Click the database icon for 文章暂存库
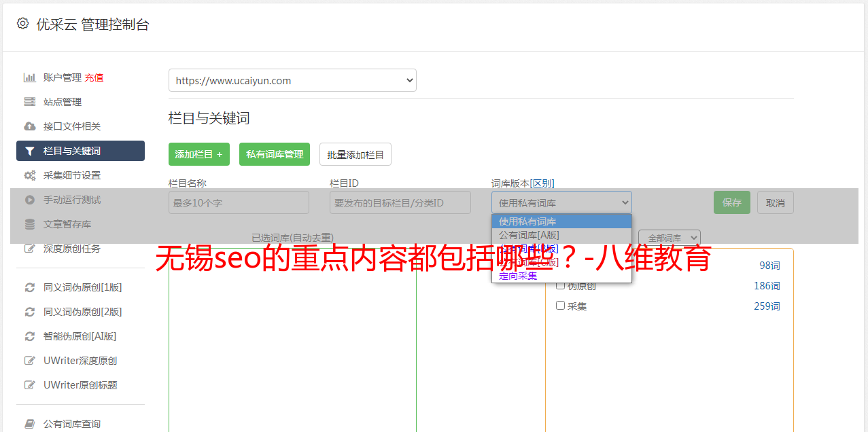 click(29, 224)
